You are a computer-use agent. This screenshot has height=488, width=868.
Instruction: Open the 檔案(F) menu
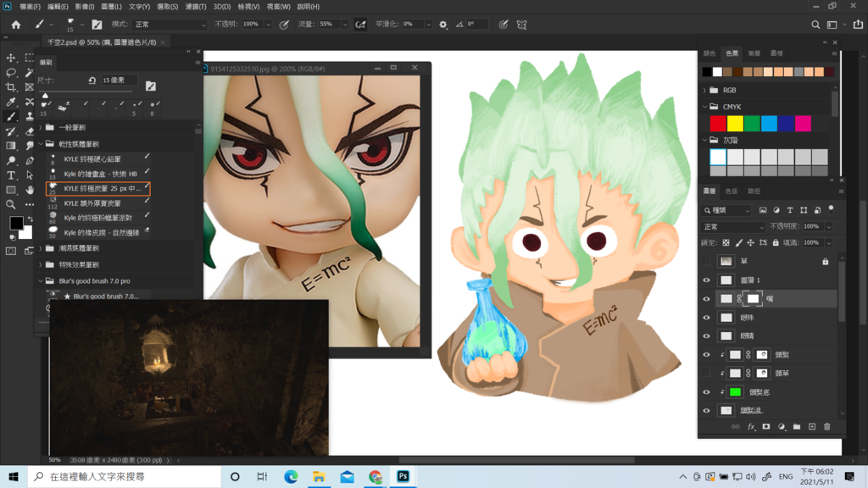click(30, 7)
